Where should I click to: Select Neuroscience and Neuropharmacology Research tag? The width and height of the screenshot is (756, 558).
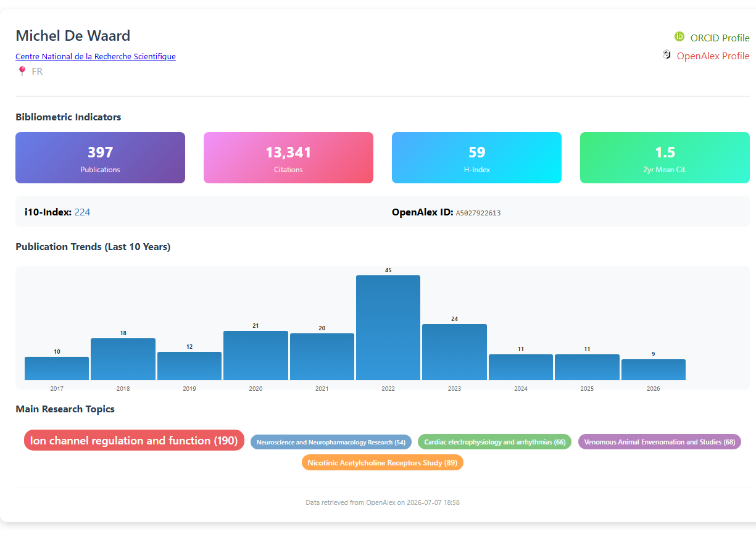tap(331, 442)
